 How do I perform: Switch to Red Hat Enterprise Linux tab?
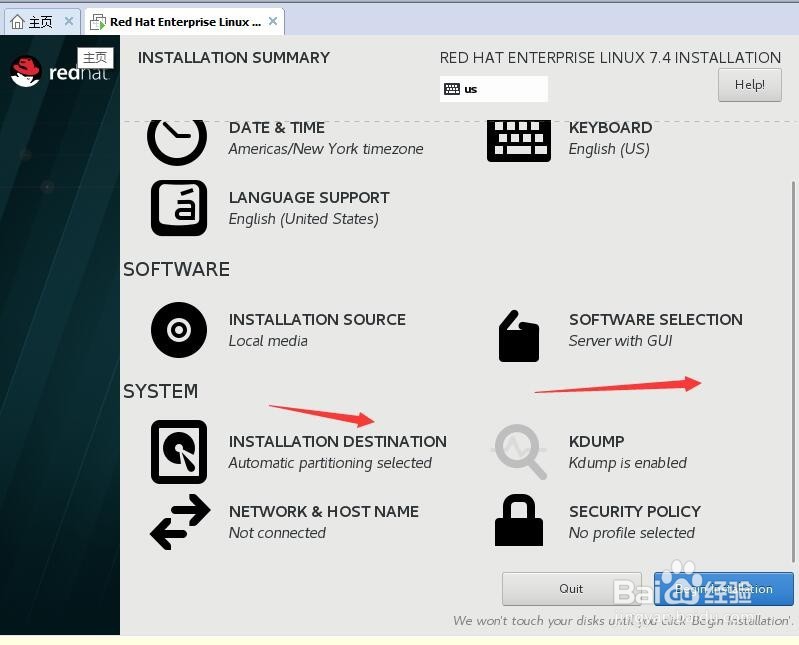pos(184,22)
